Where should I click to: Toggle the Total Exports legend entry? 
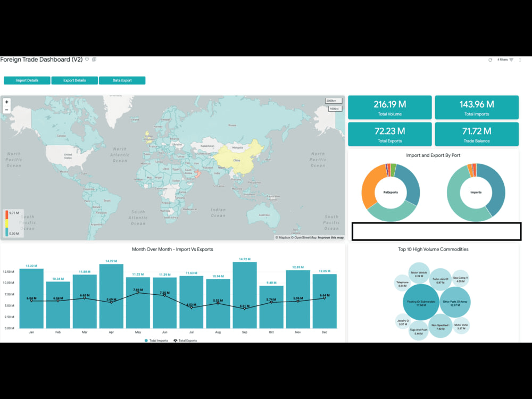click(189, 339)
